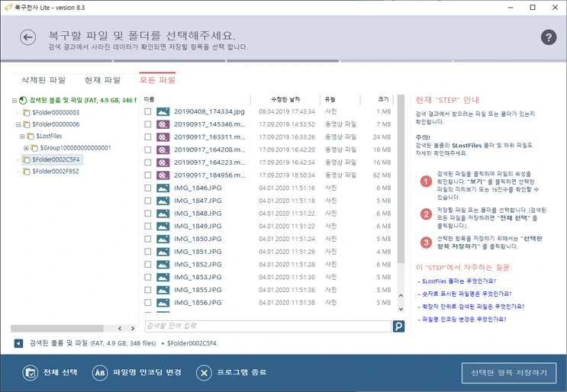Click the photo icon for IMG_1852.JPG
Screen dimensions: 567x392
point(163,265)
